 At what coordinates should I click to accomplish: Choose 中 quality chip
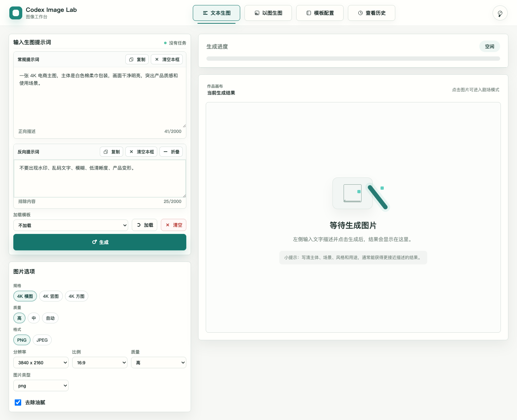click(34, 318)
